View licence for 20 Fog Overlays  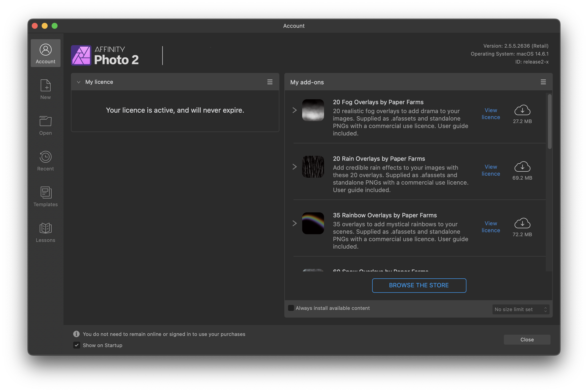tap(491, 114)
